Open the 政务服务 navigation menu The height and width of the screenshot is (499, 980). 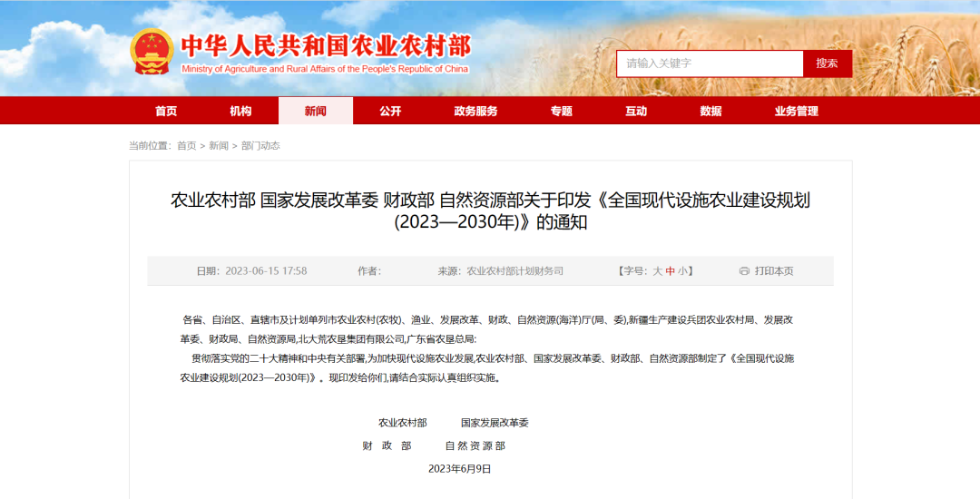[475, 112]
